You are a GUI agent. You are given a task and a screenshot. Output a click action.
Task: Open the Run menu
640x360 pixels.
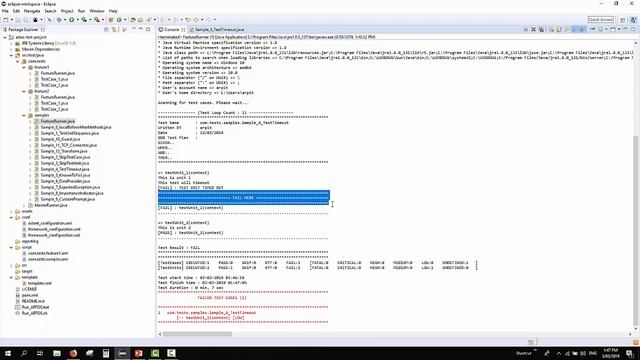[x=82, y=11]
